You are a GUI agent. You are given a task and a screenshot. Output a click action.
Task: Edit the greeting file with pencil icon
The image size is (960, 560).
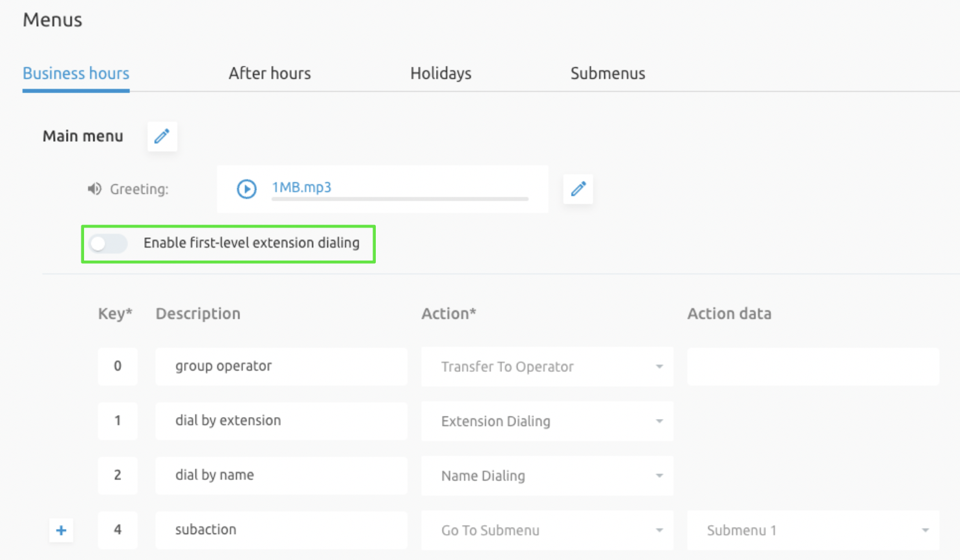[578, 189]
